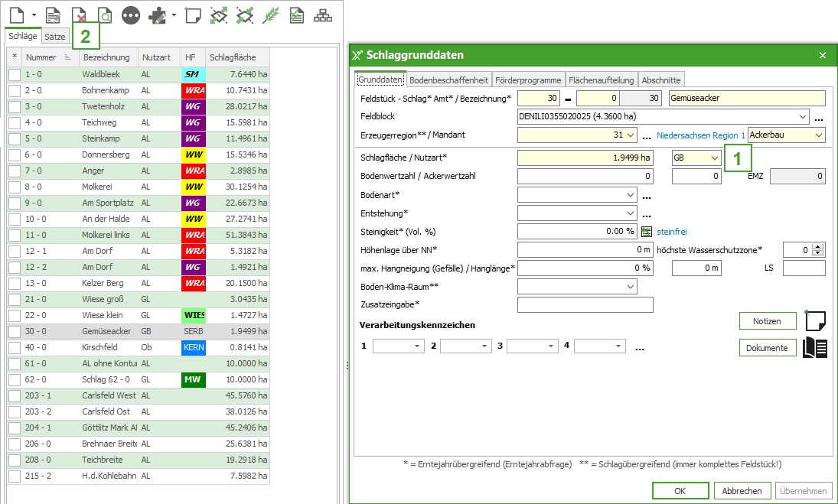Switch to the Bodenbeschaffenheit tab

click(x=448, y=80)
